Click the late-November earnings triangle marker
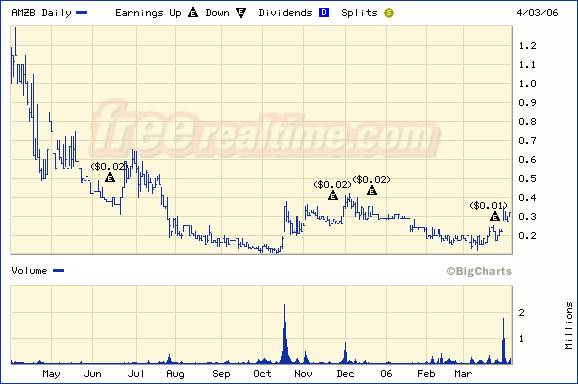Viewport: 578px width, 384px height. (333, 195)
